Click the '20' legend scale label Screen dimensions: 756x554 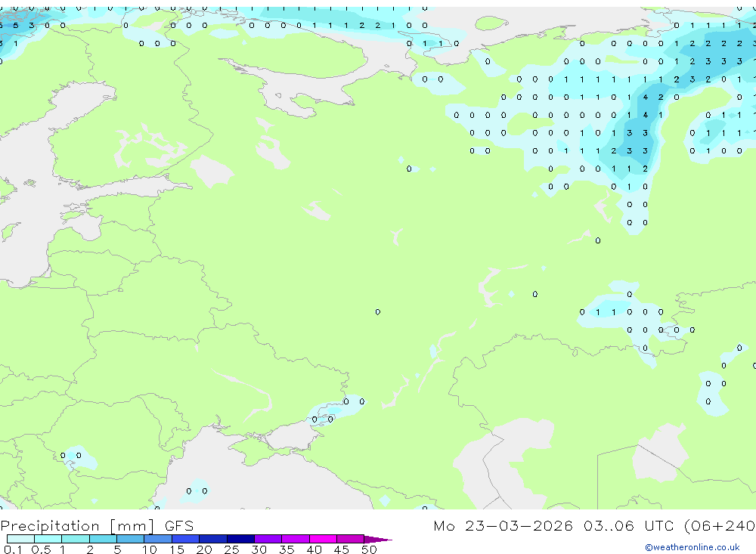204,549
